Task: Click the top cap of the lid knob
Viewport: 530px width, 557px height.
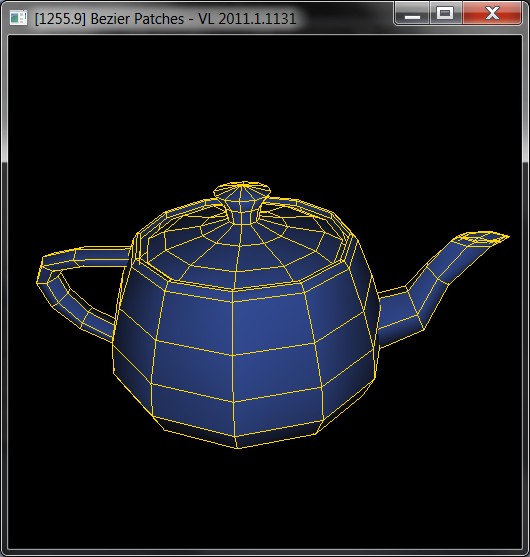Action: pyautogui.click(x=242, y=188)
